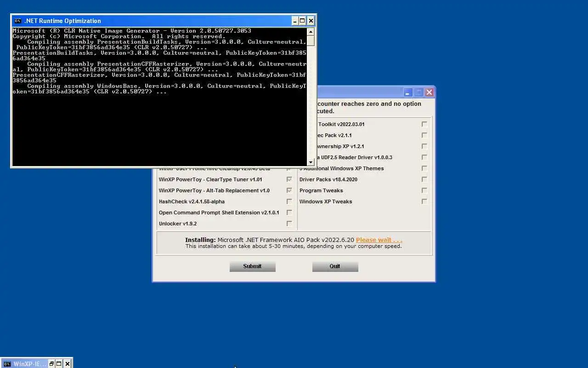588x368 pixels.
Task: Click 'counter reaches zero and no option' text
Action: (x=369, y=103)
